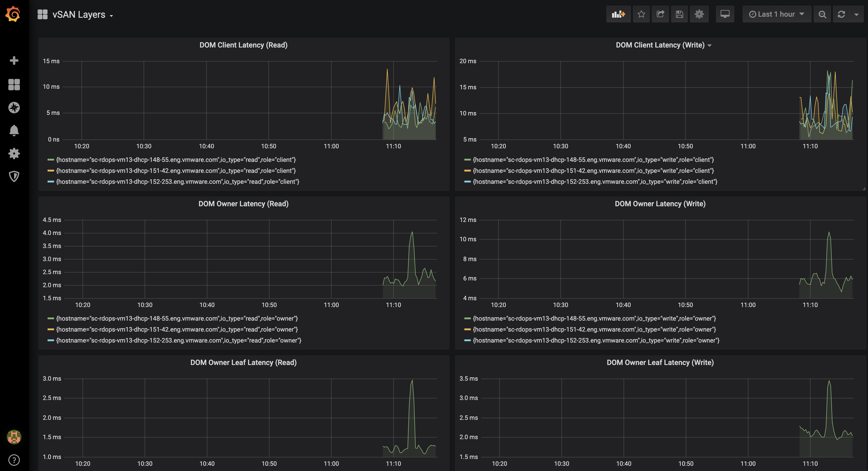The width and height of the screenshot is (868, 471).
Task: Click the Share dashboard icon
Action: point(660,14)
